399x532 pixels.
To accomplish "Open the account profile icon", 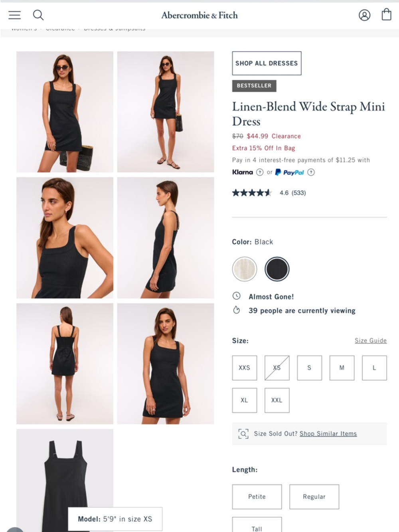I will click(x=364, y=15).
